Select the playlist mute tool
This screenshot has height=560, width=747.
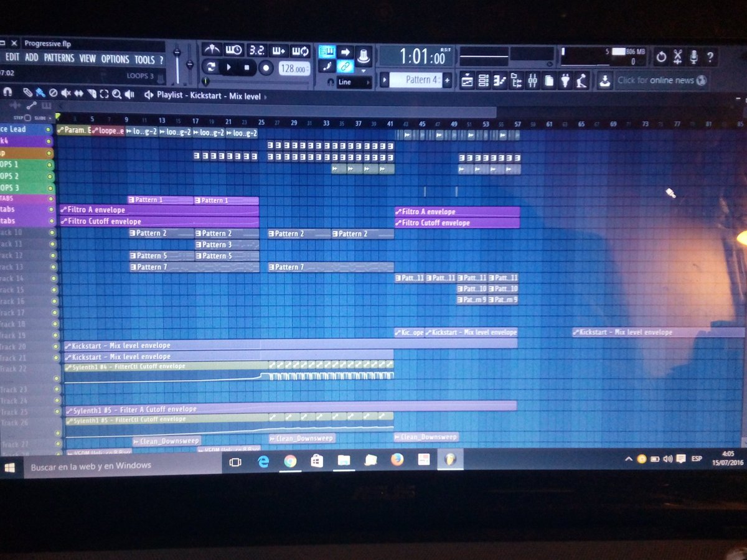coord(66,94)
